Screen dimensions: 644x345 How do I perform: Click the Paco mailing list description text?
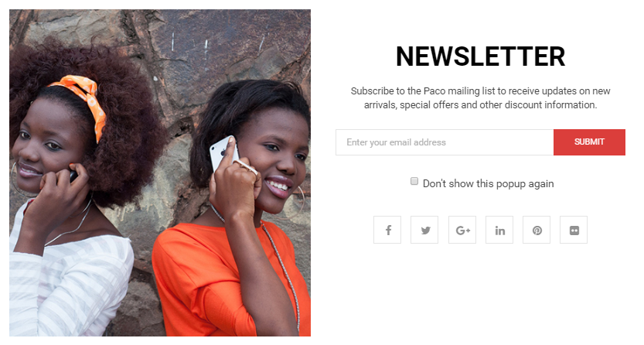point(480,97)
